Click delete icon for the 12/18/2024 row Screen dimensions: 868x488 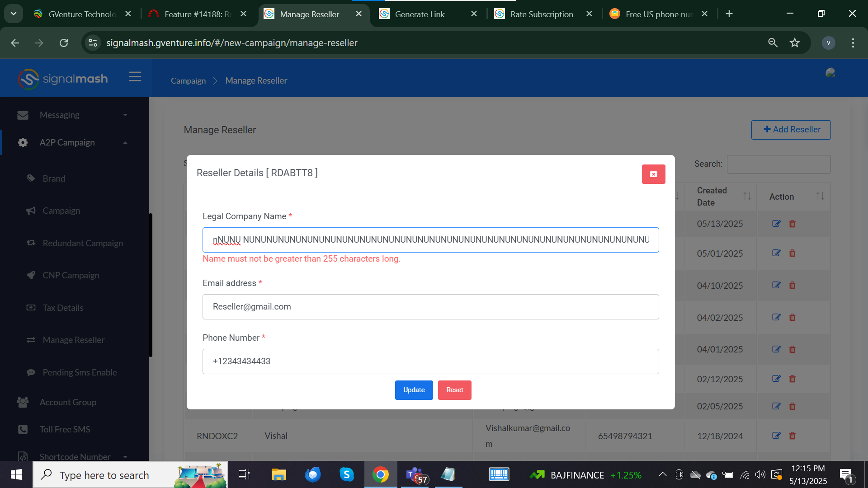tap(792, 436)
